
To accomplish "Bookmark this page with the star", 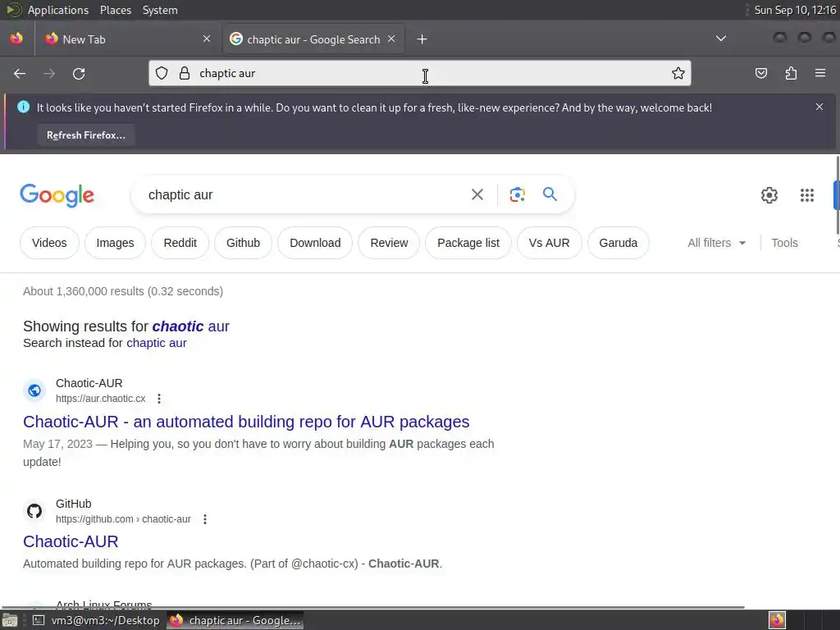I will coord(678,73).
